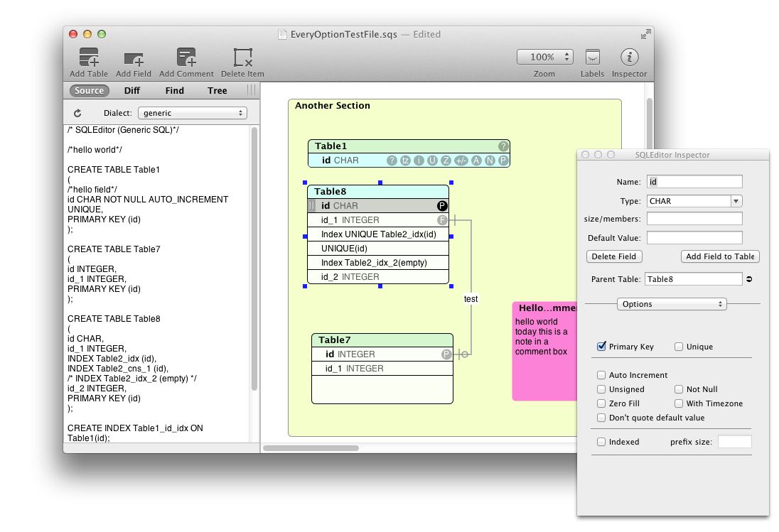Image resolution: width=779 pixels, height=532 pixels.
Task: Click the Delete Item toolbar icon
Action: pos(242,57)
